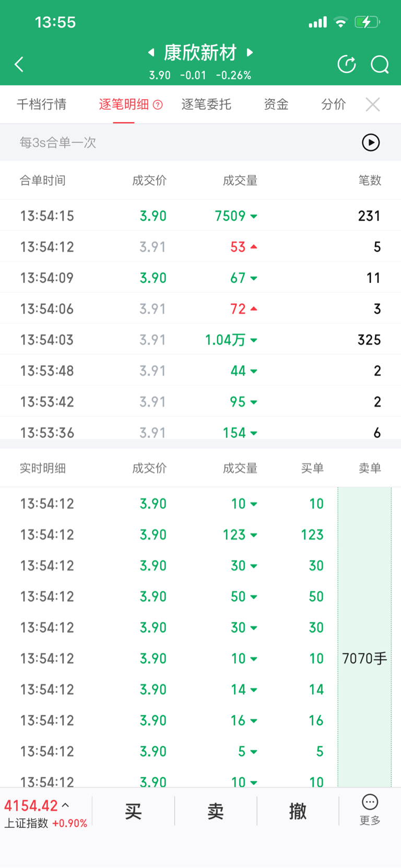Image resolution: width=401 pixels, height=868 pixels.
Task: Select the 7070手 sell order block
Action: click(364, 658)
